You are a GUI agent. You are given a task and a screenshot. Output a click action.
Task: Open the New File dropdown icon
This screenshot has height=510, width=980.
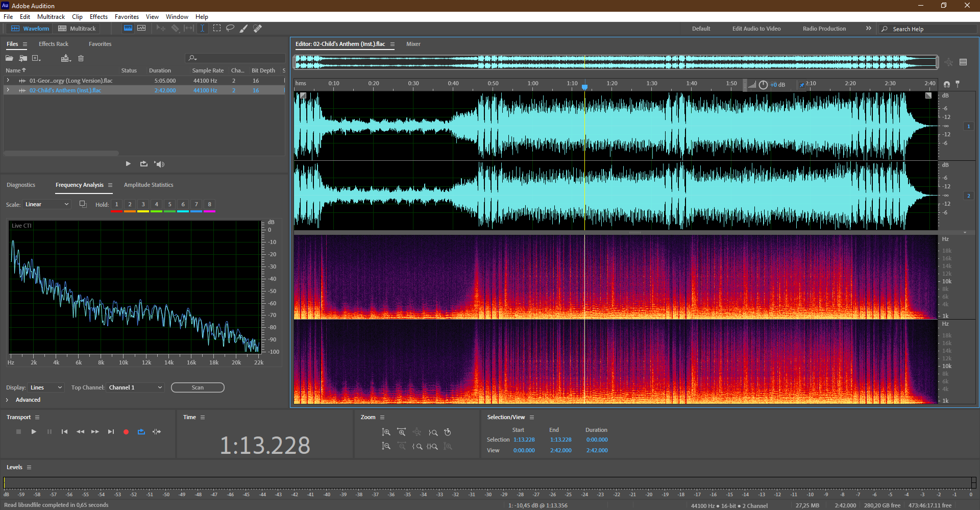tap(36, 58)
